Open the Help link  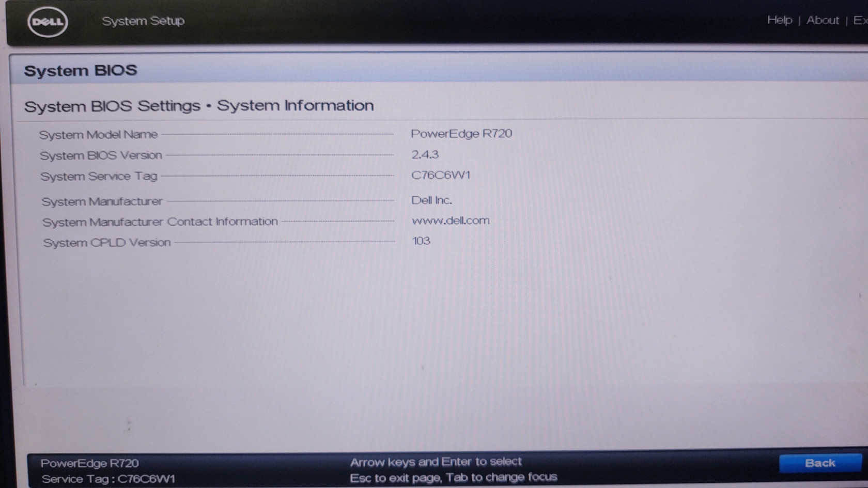tap(779, 20)
